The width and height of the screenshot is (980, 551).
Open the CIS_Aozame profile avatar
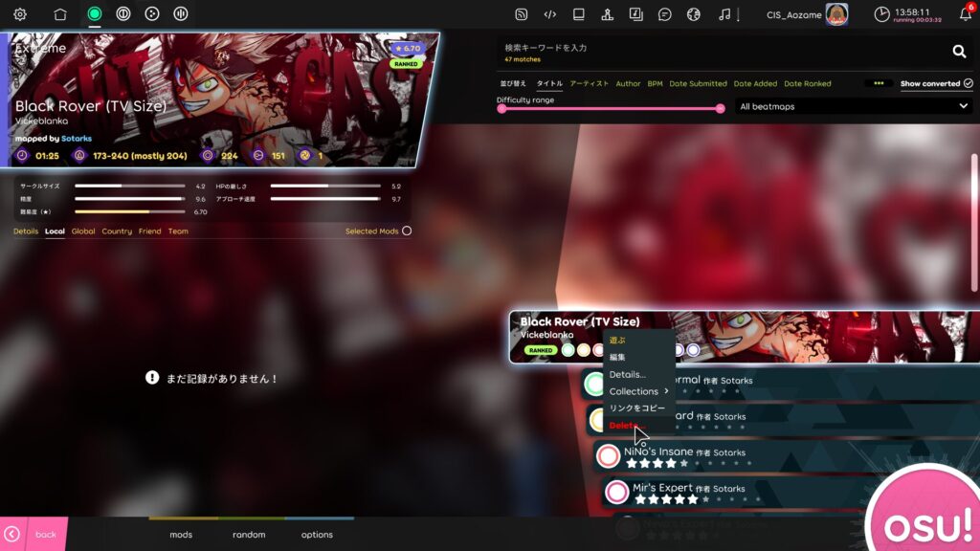click(x=836, y=14)
